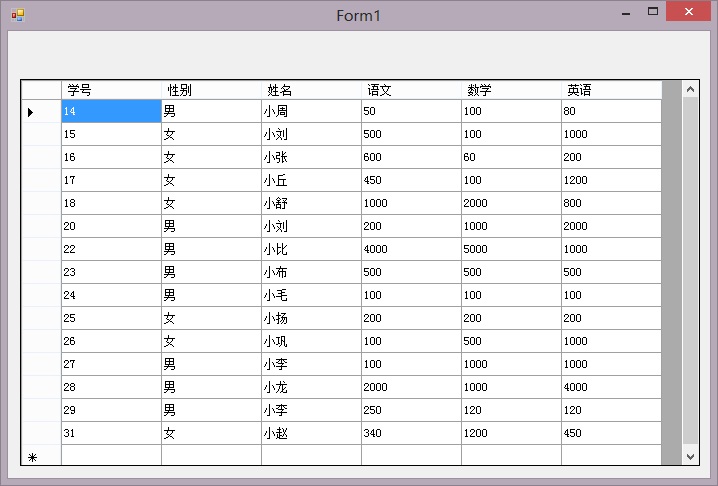Sort by the 学号 column header
The width and height of the screenshot is (718, 486).
coord(111,90)
